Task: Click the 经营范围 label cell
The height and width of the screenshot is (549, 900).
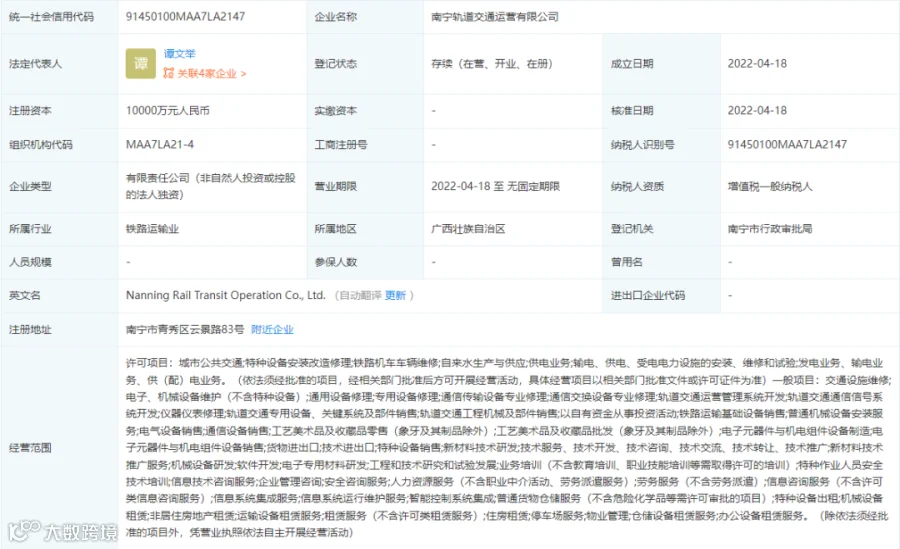Action: [x=60, y=447]
